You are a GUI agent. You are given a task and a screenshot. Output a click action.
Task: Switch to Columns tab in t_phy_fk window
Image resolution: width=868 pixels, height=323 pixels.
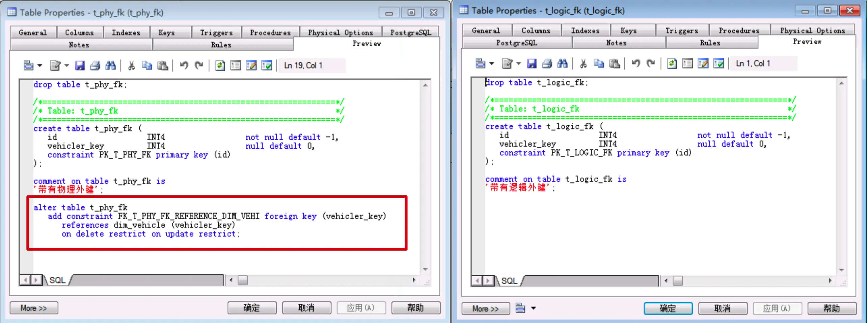[x=79, y=32]
